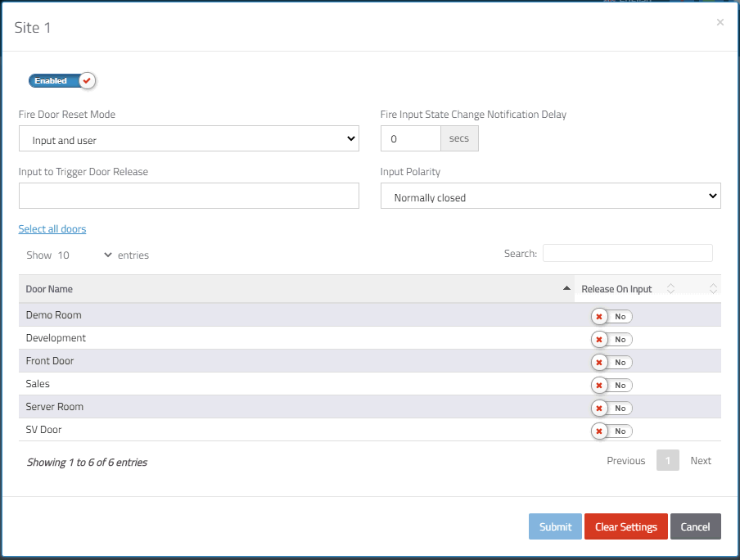Open the Input Polarity dropdown
The width and height of the screenshot is (740, 560).
(x=551, y=196)
